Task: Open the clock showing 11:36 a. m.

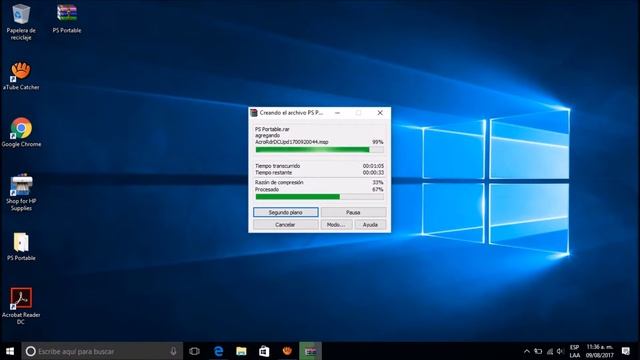Action: [x=600, y=351]
